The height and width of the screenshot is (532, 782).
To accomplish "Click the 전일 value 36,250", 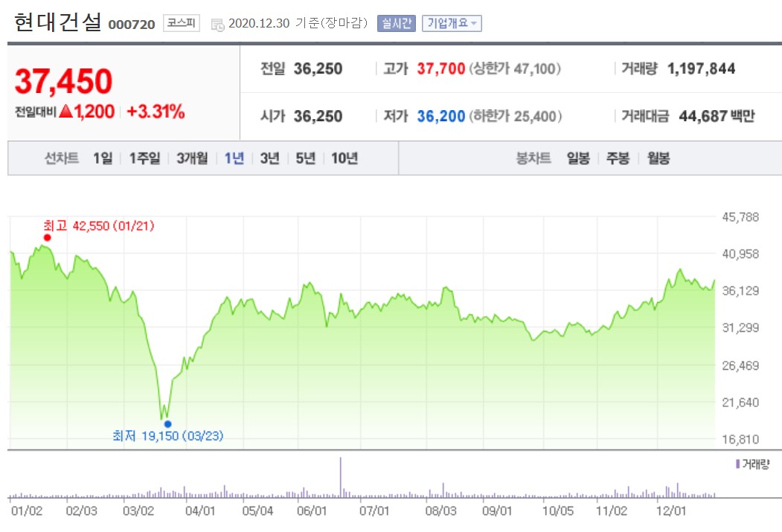I will click(x=318, y=68).
